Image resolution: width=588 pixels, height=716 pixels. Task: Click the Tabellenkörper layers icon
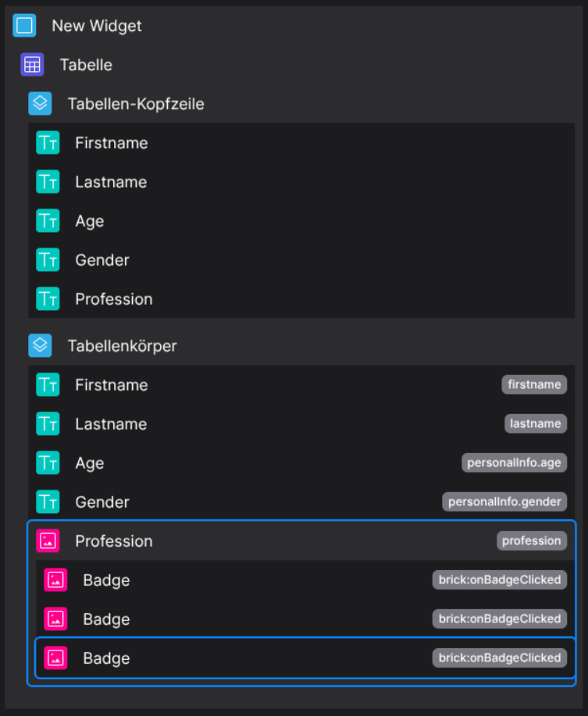coord(40,345)
